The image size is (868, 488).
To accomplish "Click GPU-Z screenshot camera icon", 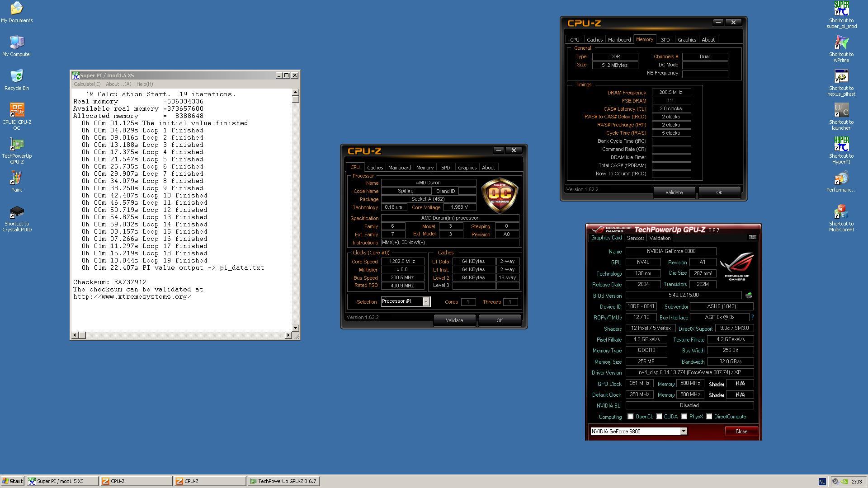I will click(752, 237).
